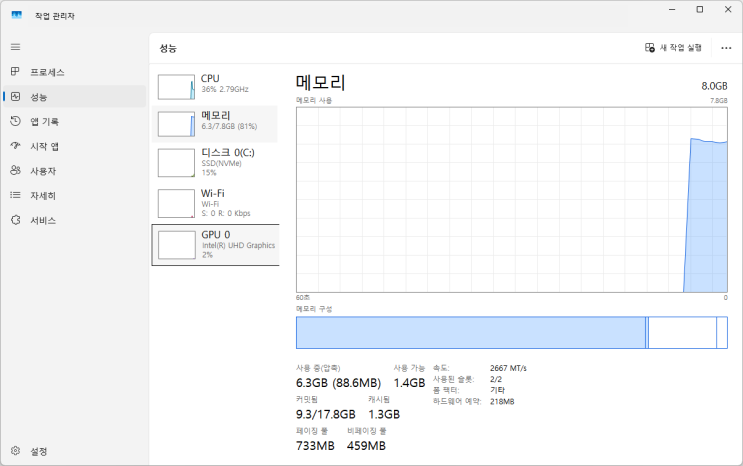Select the CPU performance entry
Screen dimensions: 743x466
215,86
